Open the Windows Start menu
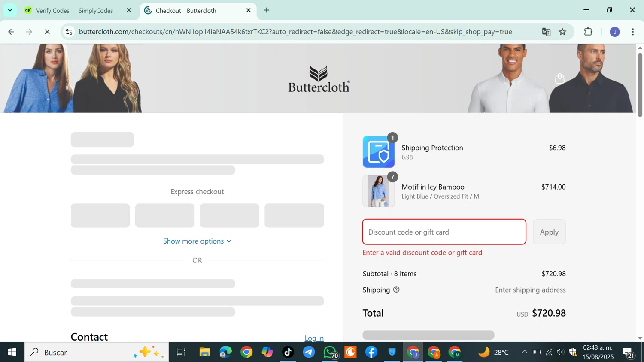The image size is (644, 362). pyautogui.click(x=12, y=352)
